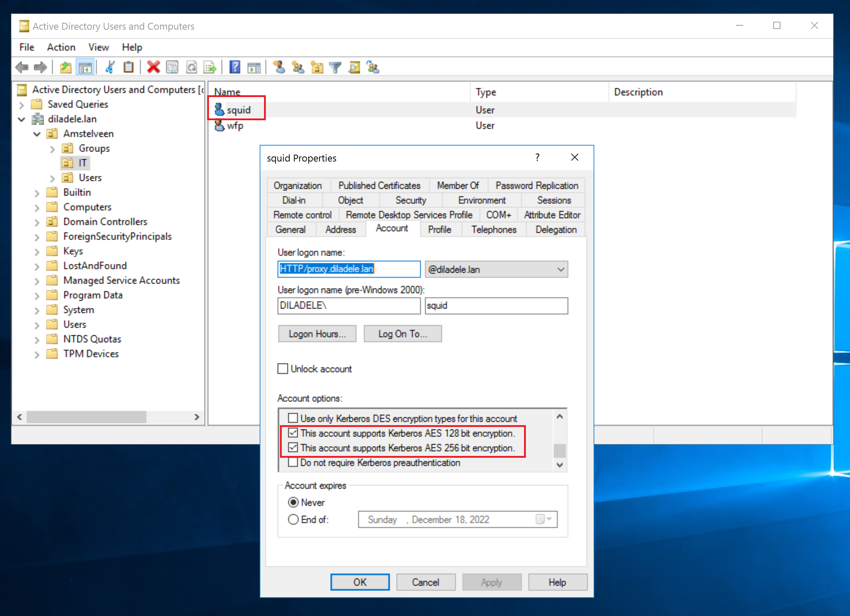Select the End of radio button
850x616 pixels.
(293, 519)
